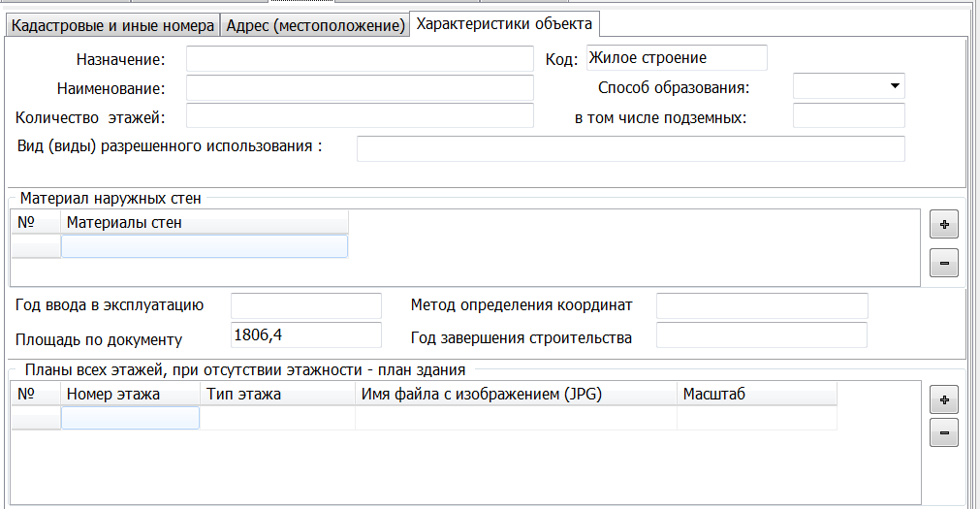The width and height of the screenshot is (980, 509).
Task: Select the first cell under Номер этажа
Action: (x=131, y=418)
